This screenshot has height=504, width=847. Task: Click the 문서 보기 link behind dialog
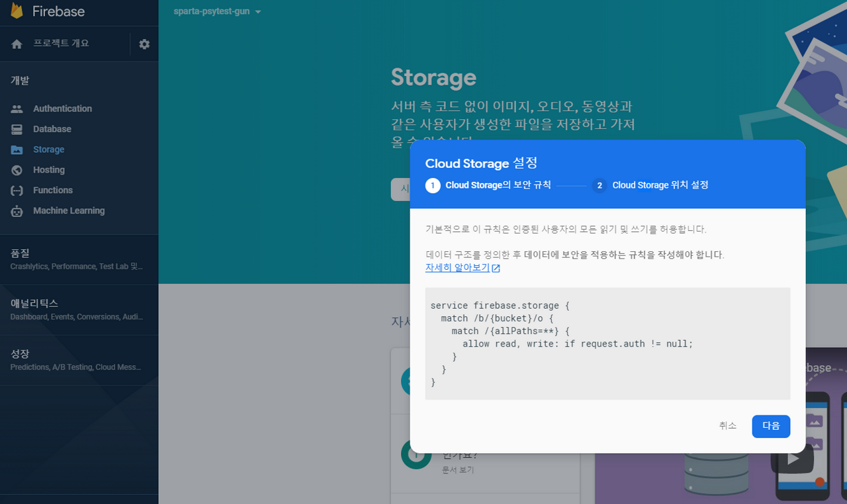coord(458,470)
